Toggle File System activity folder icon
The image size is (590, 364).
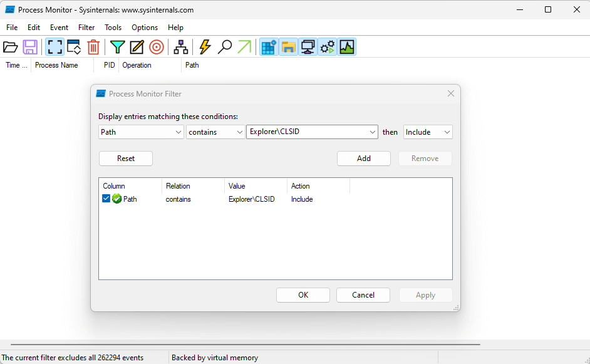pyautogui.click(x=288, y=47)
